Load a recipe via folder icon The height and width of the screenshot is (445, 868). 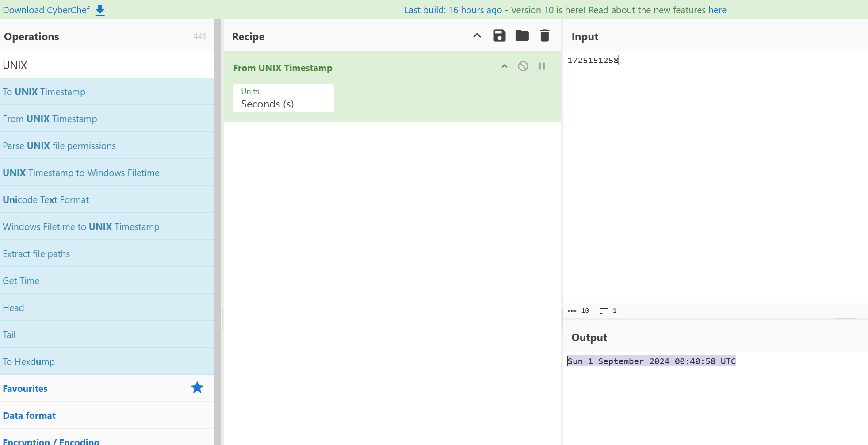click(522, 36)
